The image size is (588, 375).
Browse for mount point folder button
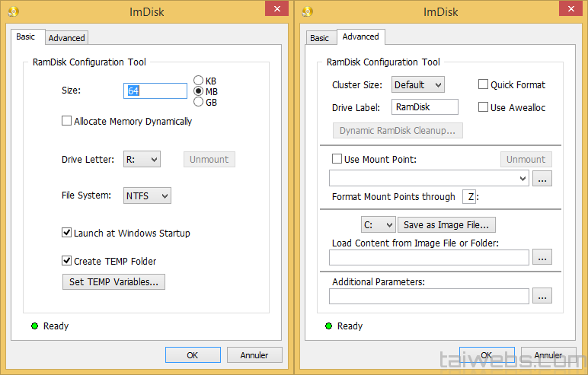point(542,179)
